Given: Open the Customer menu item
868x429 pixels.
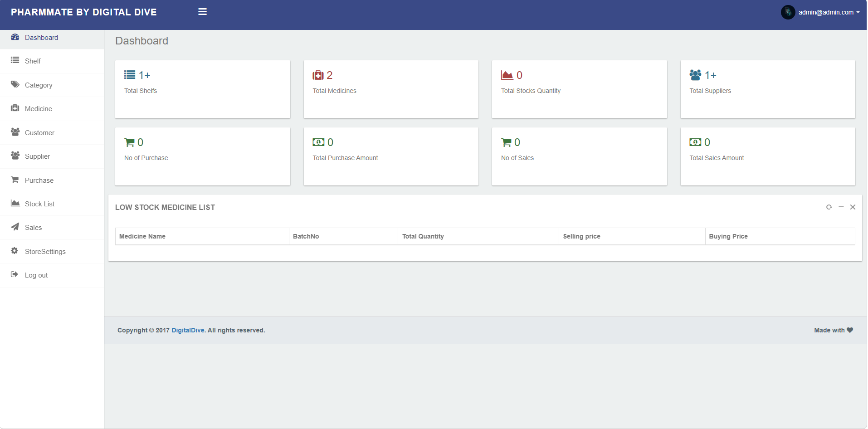Looking at the screenshot, I should [x=39, y=133].
